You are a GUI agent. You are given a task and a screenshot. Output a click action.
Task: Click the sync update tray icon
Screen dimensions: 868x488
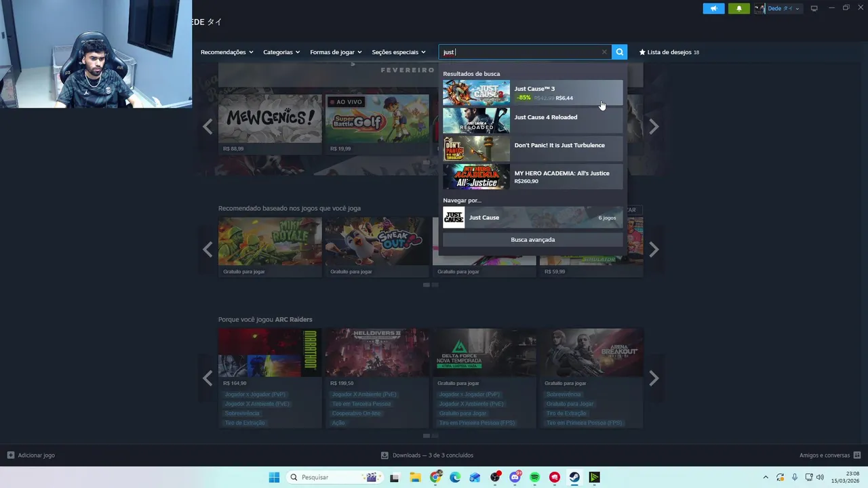point(781,477)
